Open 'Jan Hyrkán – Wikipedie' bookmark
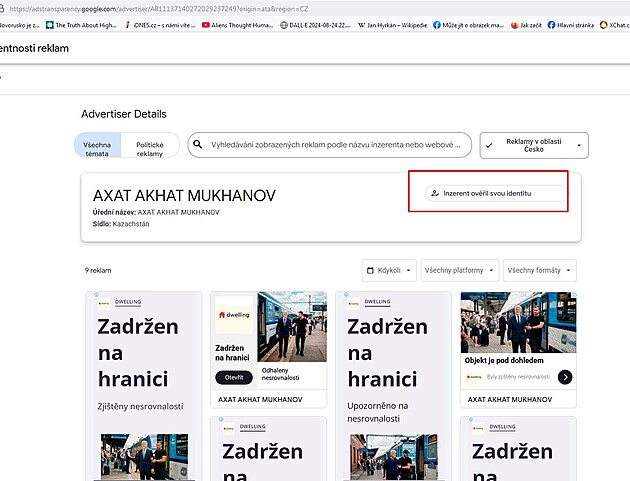The image size is (630, 481). [393, 25]
